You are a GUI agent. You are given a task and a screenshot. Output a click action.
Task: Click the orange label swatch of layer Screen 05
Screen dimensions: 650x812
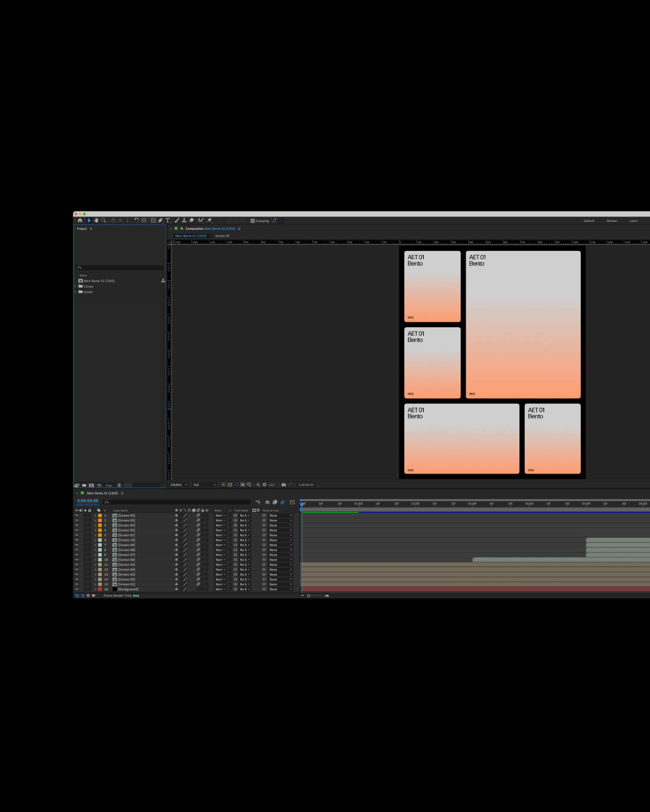(x=100, y=520)
